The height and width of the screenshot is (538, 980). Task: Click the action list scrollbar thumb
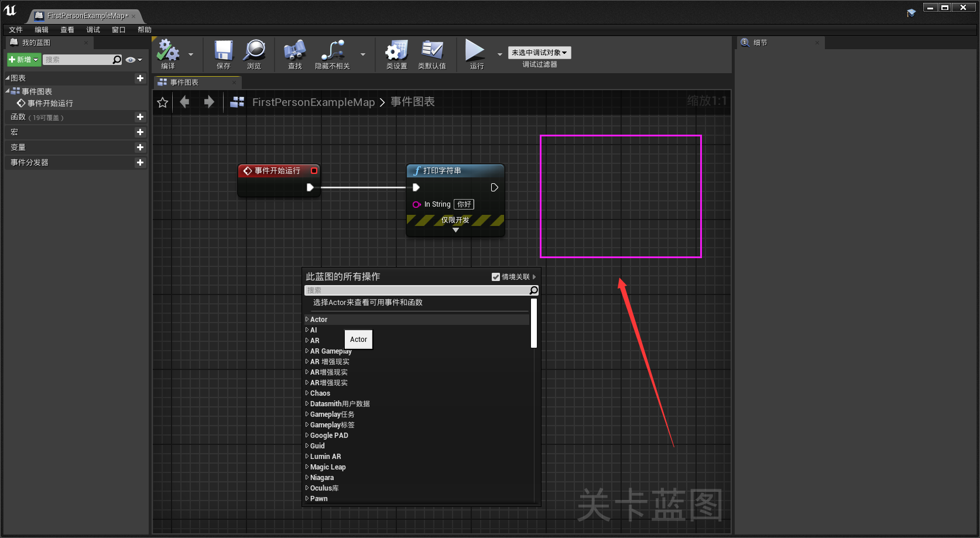tap(534, 323)
